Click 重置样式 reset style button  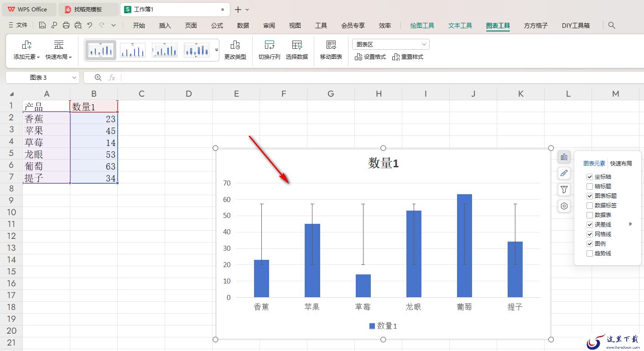point(408,57)
